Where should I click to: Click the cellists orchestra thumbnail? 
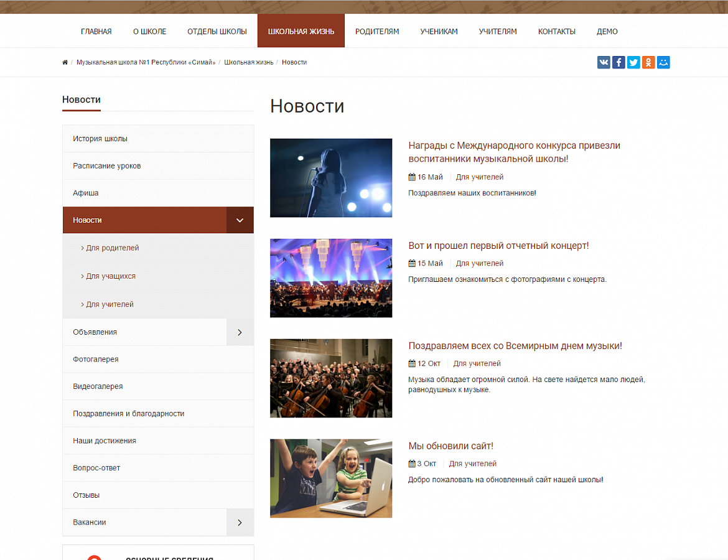pos(331,378)
